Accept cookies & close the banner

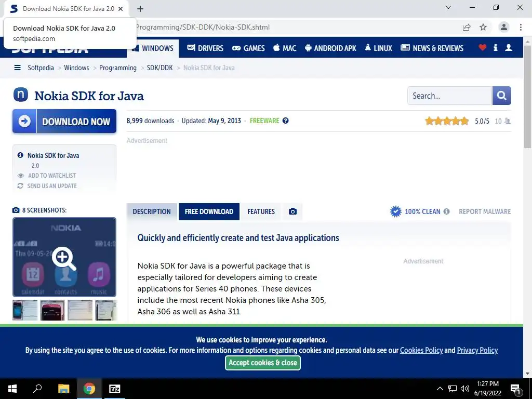pyautogui.click(x=262, y=363)
